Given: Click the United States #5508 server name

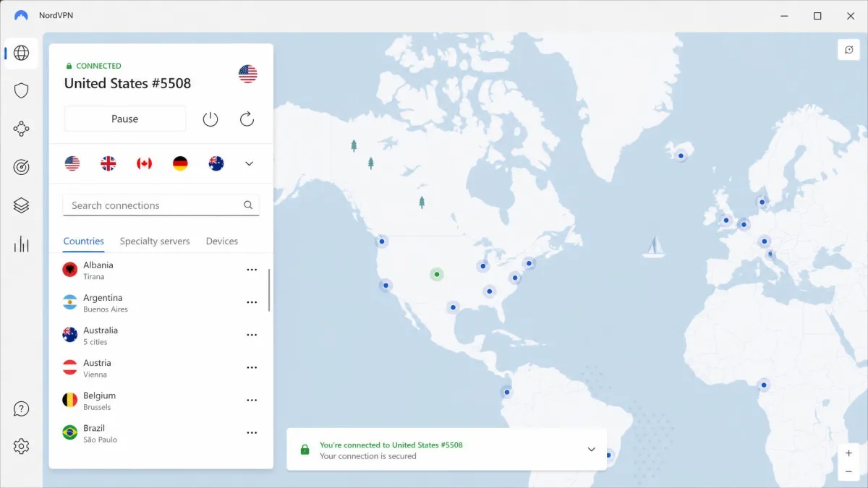Looking at the screenshot, I should [128, 83].
